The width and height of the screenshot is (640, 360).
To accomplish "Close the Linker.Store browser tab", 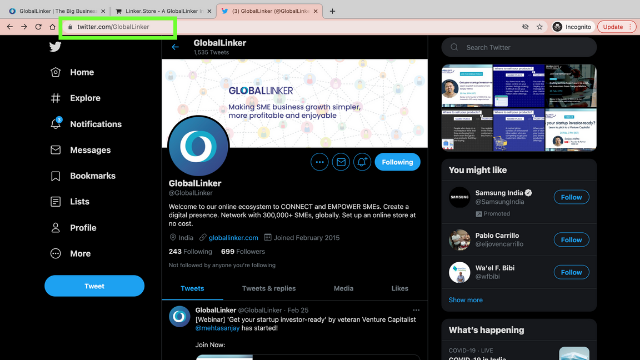I will [x=209, y=11].
